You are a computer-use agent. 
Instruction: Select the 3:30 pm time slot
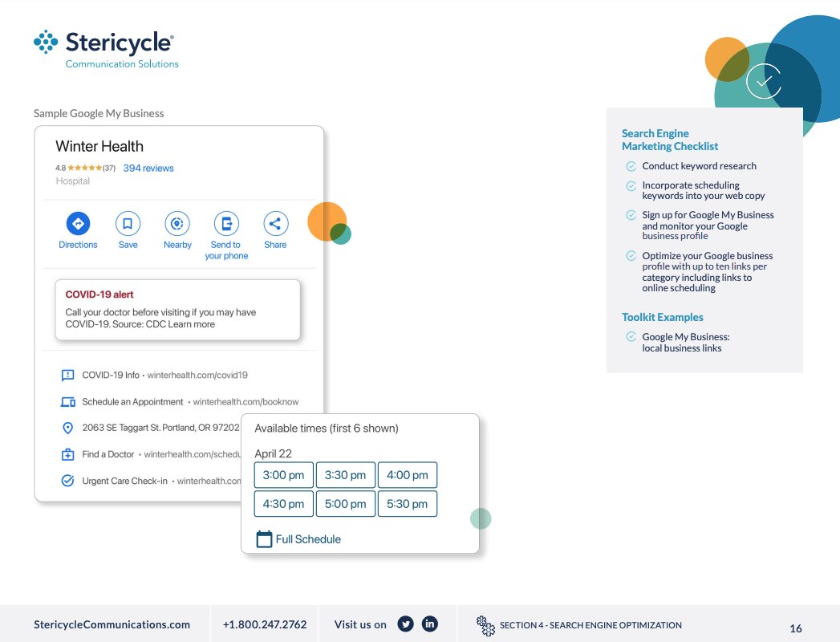346,475
